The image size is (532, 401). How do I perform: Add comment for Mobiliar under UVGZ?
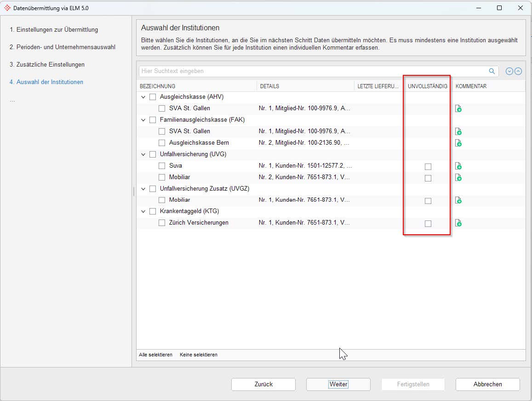click(x=458, y=200)
